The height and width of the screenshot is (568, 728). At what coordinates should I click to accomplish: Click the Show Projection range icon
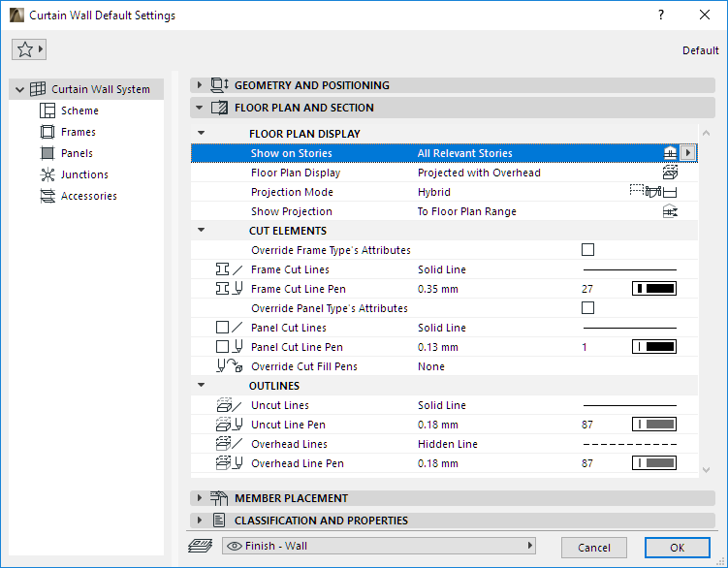coord(669,211)
